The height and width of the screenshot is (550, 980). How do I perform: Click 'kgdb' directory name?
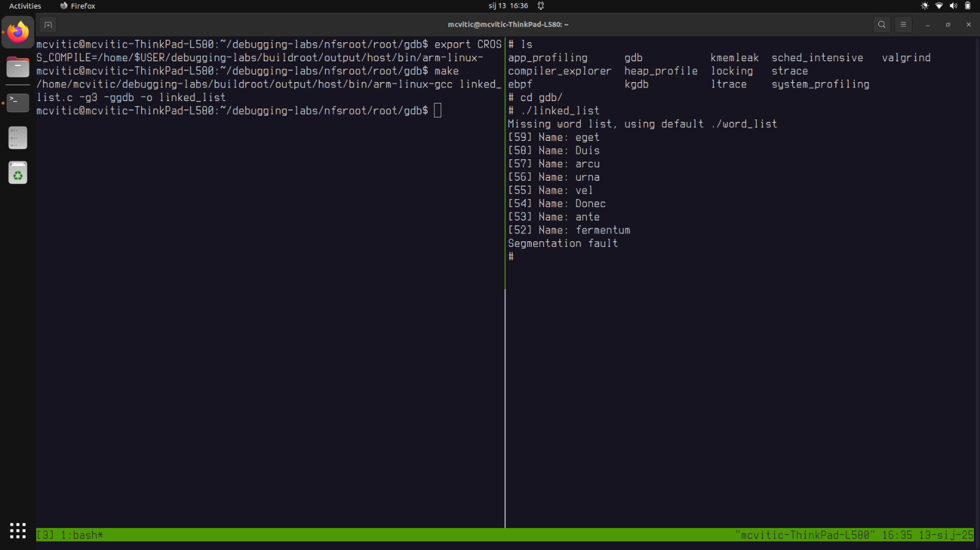click(636, 85)
